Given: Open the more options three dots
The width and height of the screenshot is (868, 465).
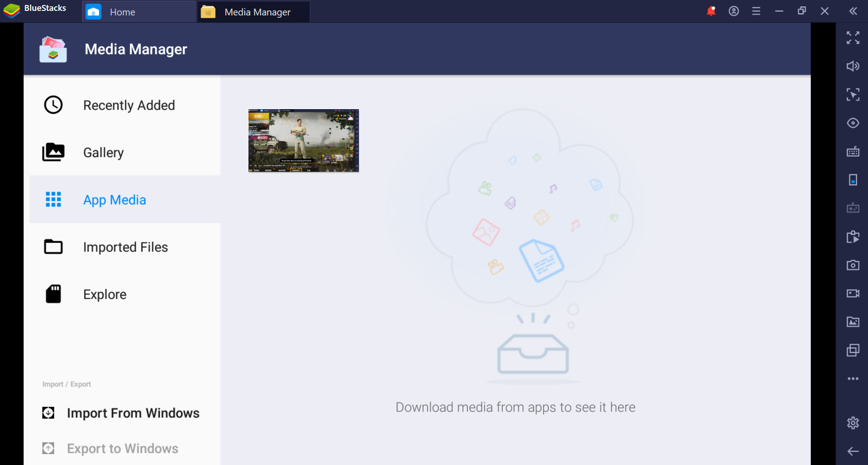Looking at the screenshot, I should point(853,379).
